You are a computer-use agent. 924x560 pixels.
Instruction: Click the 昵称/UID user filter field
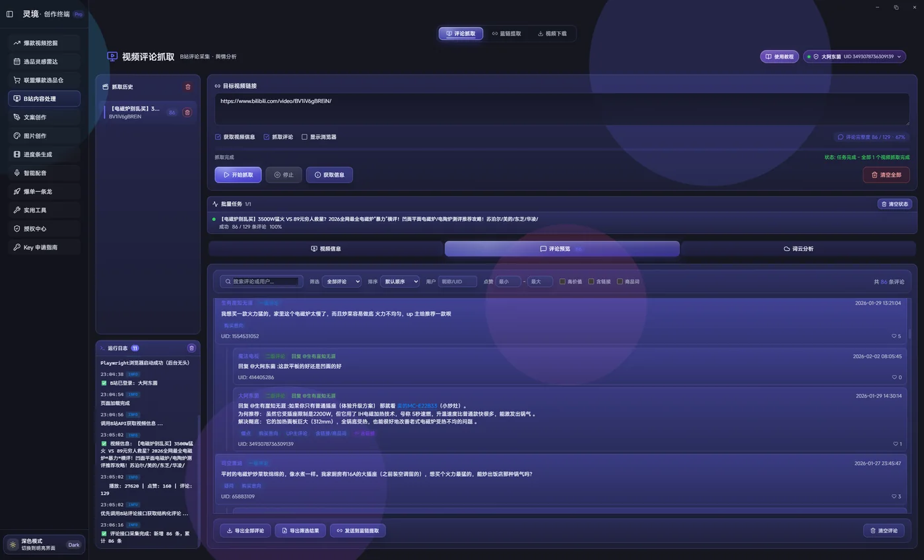click(457, 282)
